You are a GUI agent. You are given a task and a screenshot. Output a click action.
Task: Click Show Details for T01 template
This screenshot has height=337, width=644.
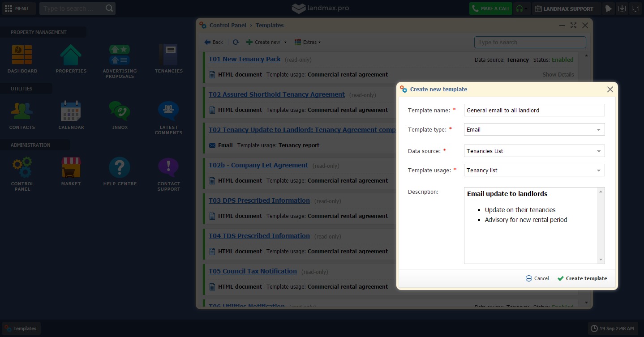pyautogui.click(x=558, y=75)
